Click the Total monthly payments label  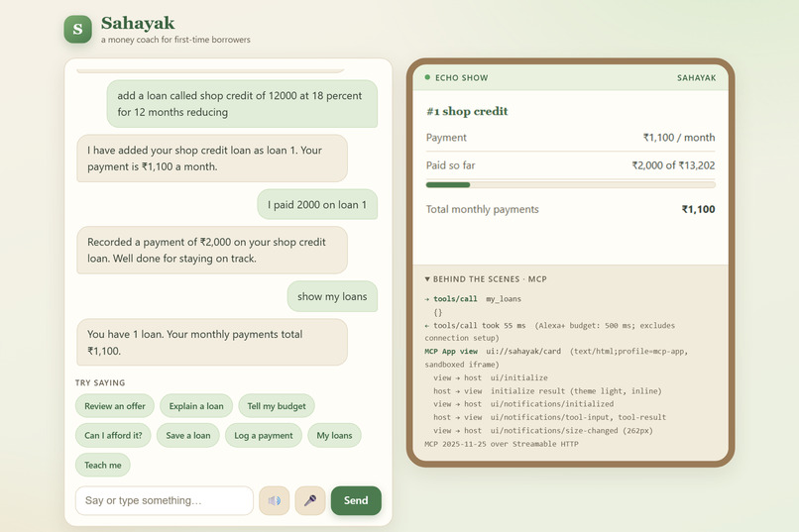click(482, 209)
